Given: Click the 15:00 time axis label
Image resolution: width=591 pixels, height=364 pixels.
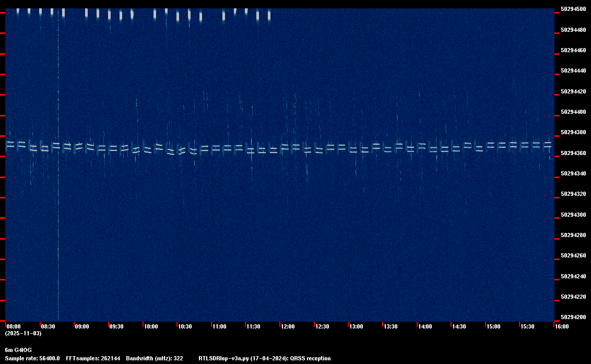Looking at the screenshot, I should coord(493,326).
